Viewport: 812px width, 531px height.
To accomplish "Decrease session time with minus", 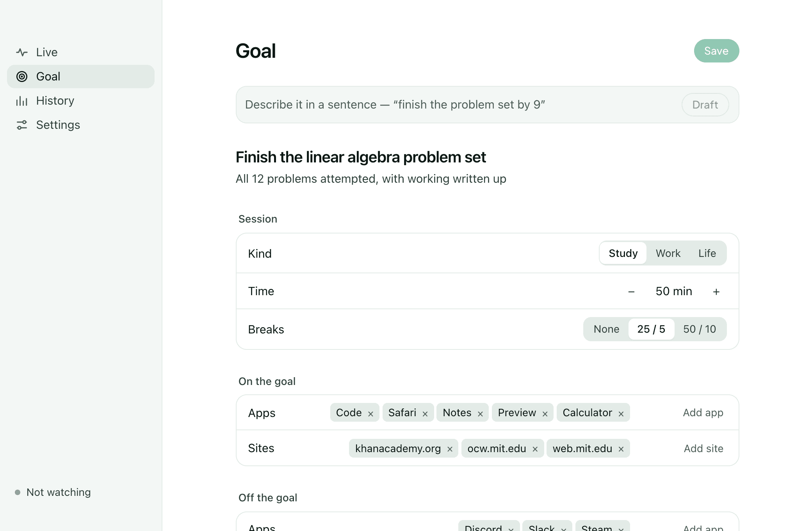I will point(631,292).
